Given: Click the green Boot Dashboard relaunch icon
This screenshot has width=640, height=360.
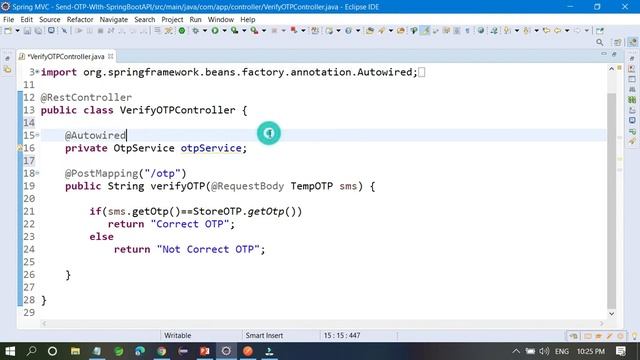Looking at the screenshot, I should pos(182,31).
